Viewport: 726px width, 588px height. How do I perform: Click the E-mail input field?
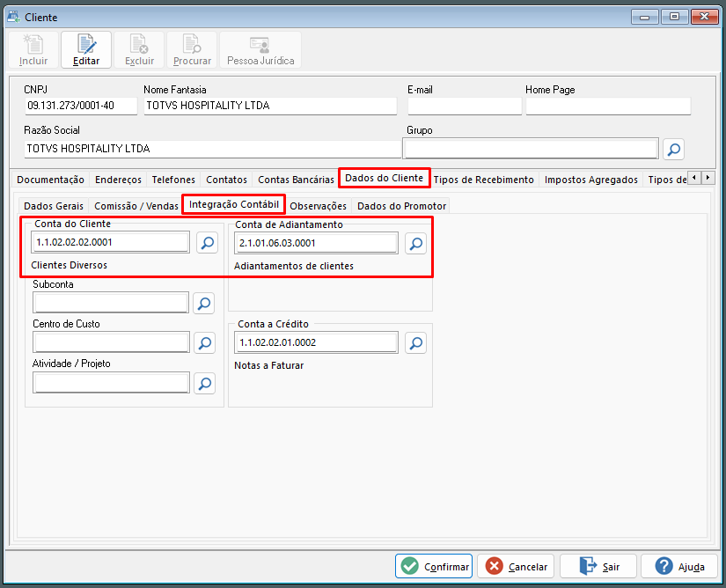coord(465,106)
